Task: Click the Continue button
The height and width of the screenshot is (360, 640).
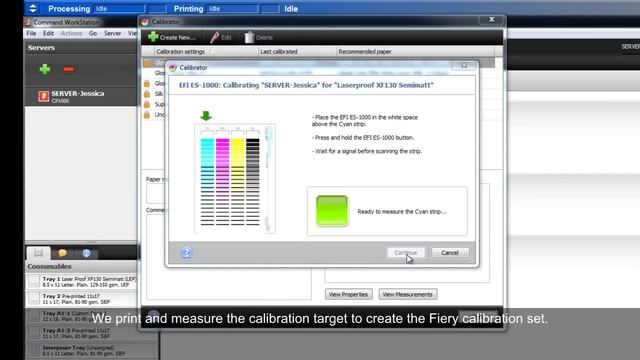Action: coord(406,253)
